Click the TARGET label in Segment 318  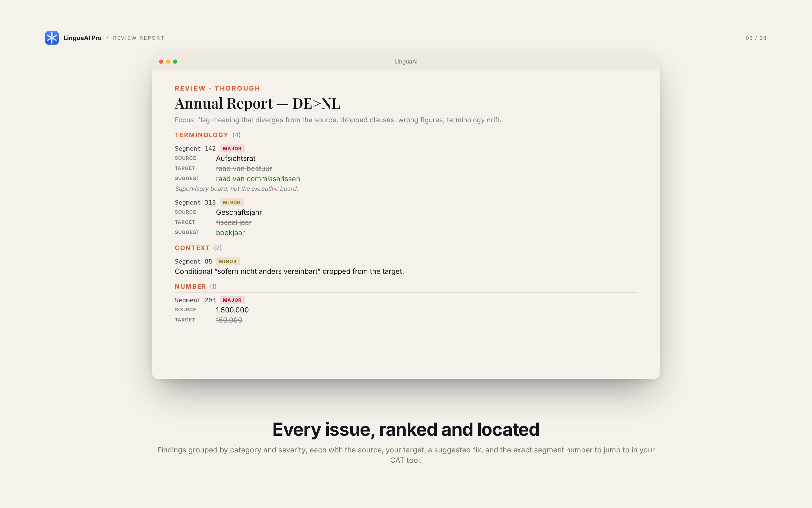coord(185,222)
